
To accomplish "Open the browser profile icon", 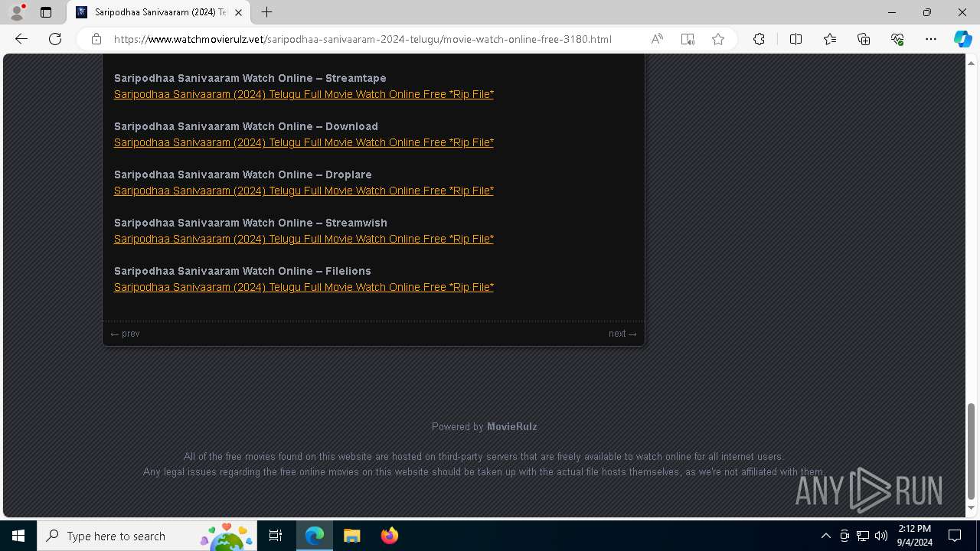I will point(17,12).
